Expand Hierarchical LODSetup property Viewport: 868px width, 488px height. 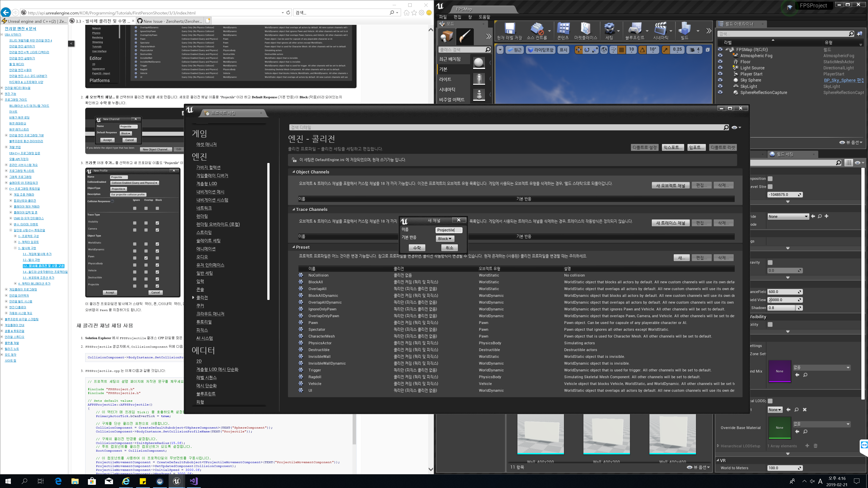718,446
